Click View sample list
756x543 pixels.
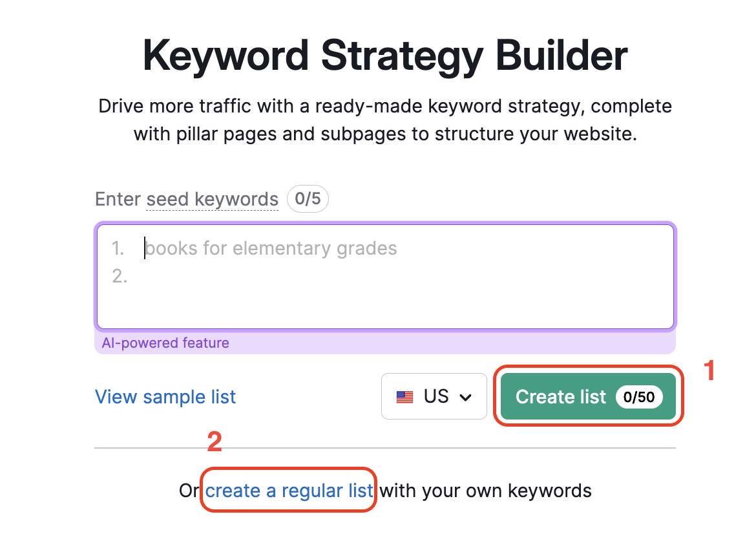(165, 396)
